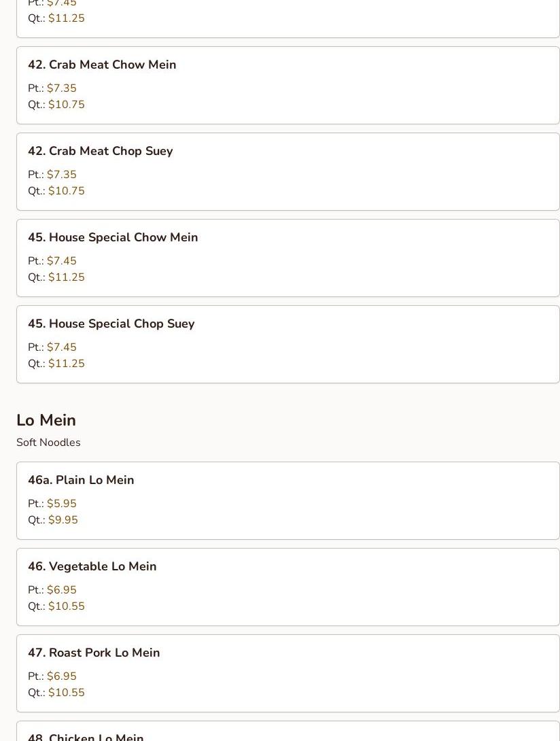Open 42. Crab Meat Chop Suey card
560x741 pixels.
point(287,171)
